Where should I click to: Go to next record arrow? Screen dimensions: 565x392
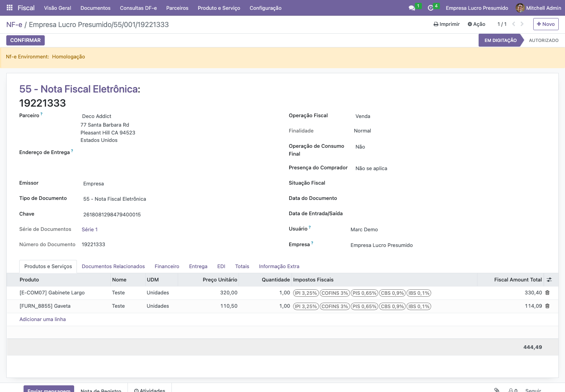(x=522, y=24)
